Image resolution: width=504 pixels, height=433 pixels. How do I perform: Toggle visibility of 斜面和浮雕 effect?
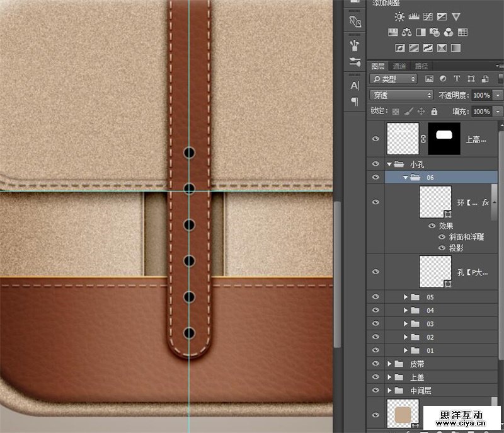(441, 237)
